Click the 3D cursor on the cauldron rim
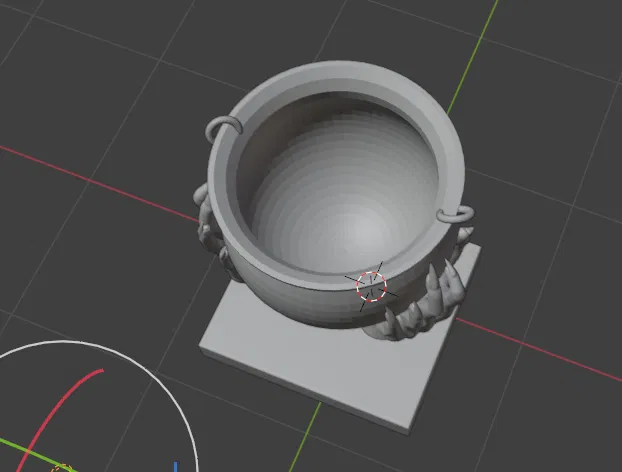This screenshot has width=622, height=472. coord(371,287)
